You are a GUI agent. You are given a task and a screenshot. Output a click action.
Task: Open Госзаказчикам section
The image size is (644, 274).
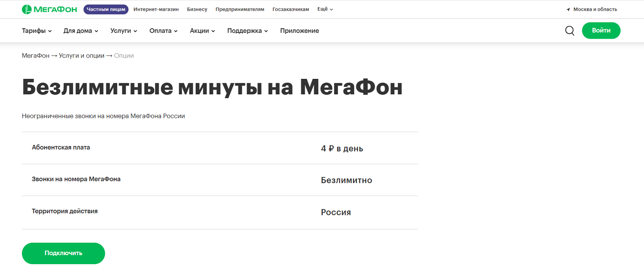click(291, 9)
